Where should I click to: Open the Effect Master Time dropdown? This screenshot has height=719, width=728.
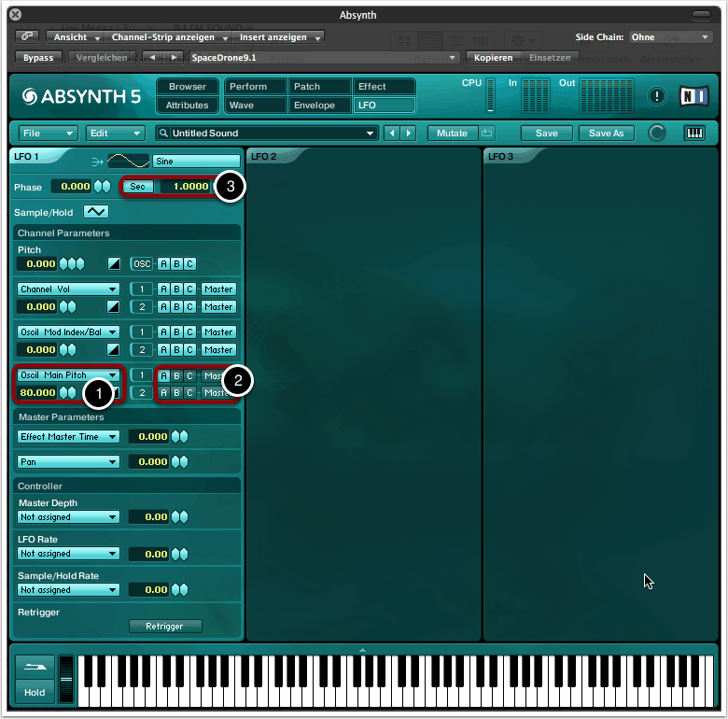[68, 436]
